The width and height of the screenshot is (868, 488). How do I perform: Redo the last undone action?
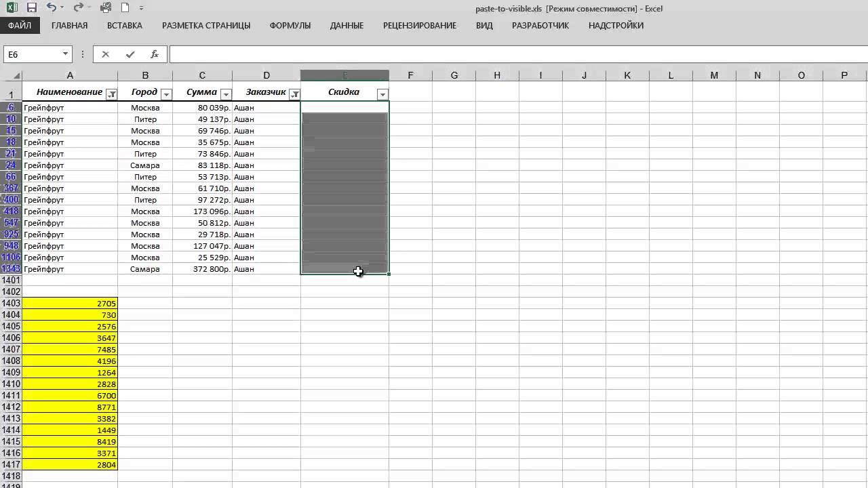click(78, 8)
